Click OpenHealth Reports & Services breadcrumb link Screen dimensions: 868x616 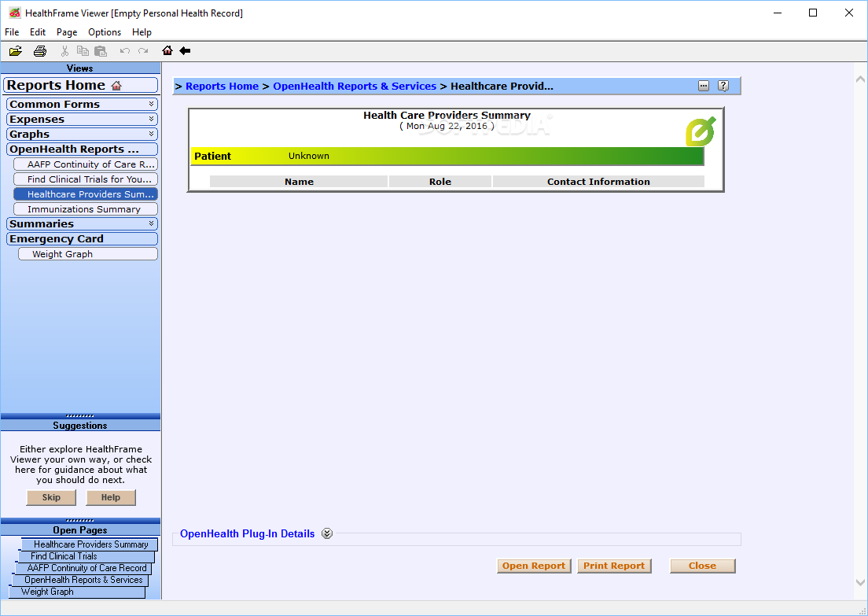(x=355, y=86)
